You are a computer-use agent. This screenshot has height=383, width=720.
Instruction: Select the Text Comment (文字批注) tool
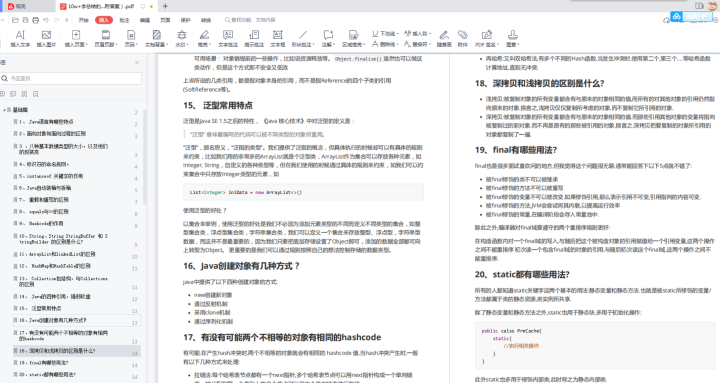pos(228,39)
